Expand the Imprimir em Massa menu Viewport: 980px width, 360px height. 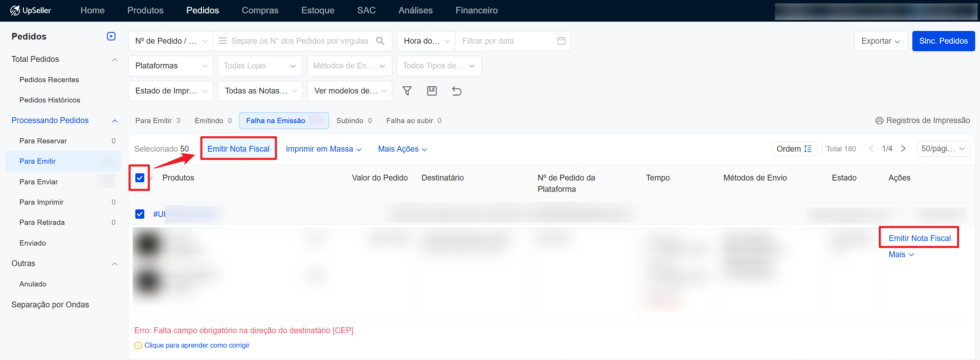pos(323,149)
